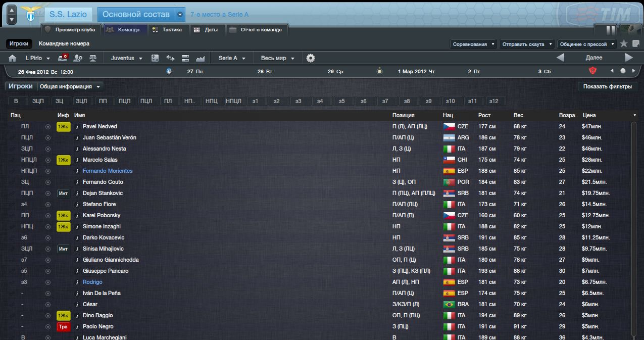Click the Далее continue button

[x=594, y=58]
